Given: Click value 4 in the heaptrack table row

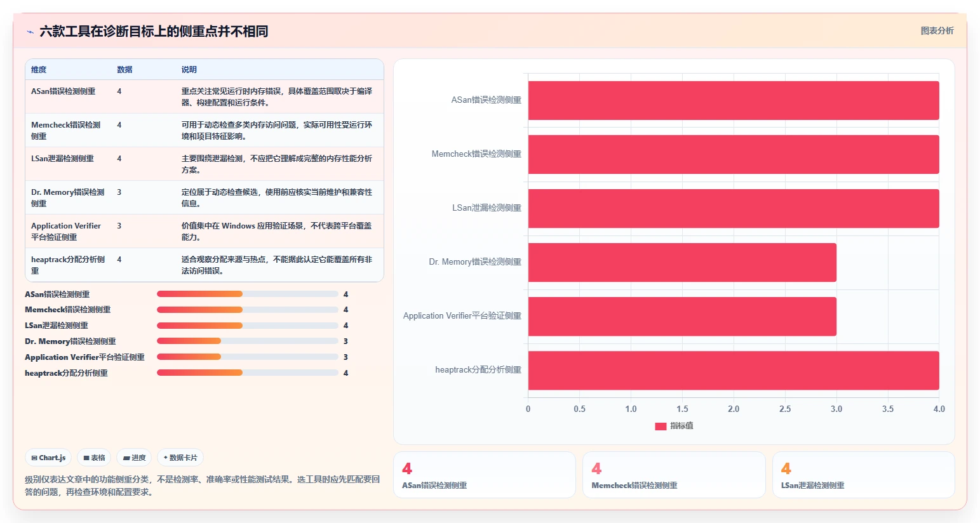Looking at the screenshot, I should click(x=119, y=260).
